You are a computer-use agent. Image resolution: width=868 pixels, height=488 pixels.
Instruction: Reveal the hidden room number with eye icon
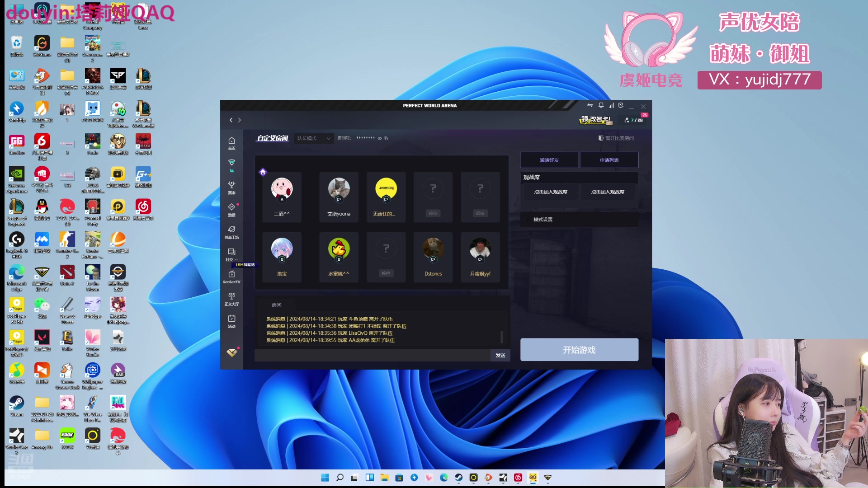(x=380, y=138)
